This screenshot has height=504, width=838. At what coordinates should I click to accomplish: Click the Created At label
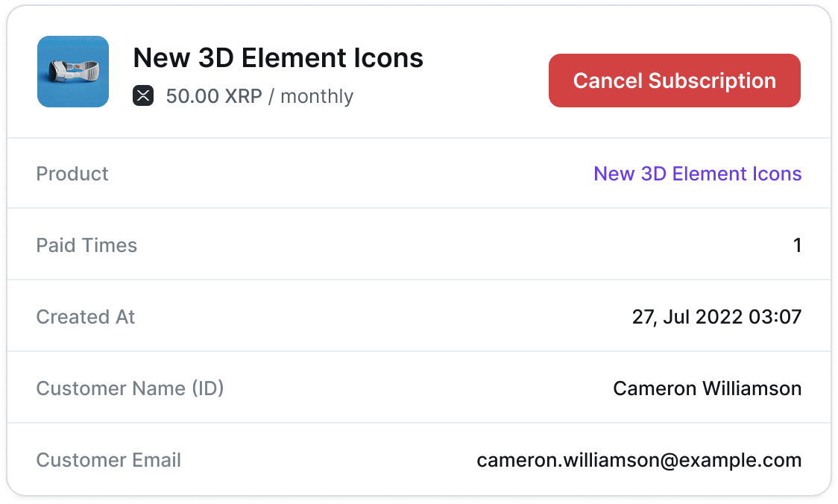[86, 317]
